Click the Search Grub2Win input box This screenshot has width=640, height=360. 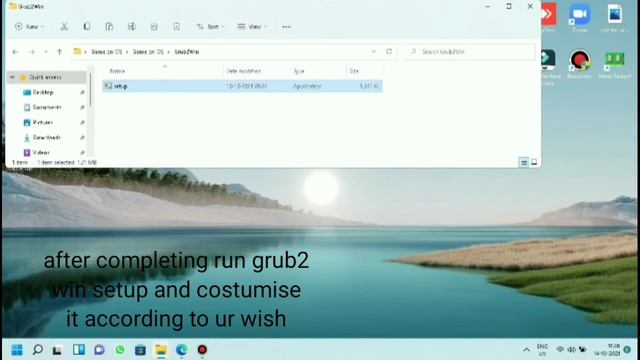pos(469,52)
